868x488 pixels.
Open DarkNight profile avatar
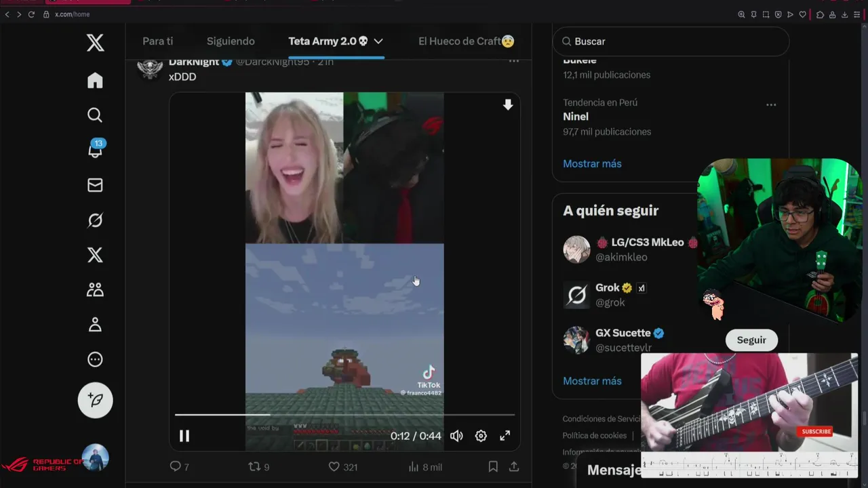(x=150, y=68)
